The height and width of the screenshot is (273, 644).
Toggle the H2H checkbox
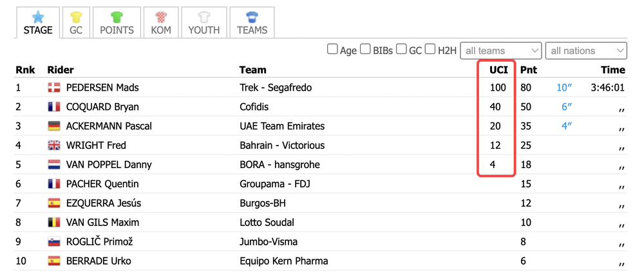[430, 50]
